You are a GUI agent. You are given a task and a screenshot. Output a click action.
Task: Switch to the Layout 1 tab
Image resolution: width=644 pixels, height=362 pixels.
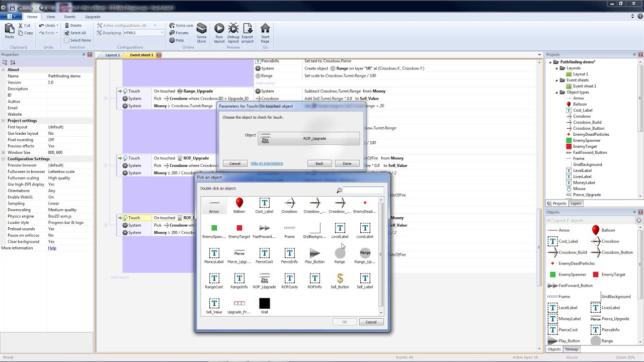(x=112, y=55)
